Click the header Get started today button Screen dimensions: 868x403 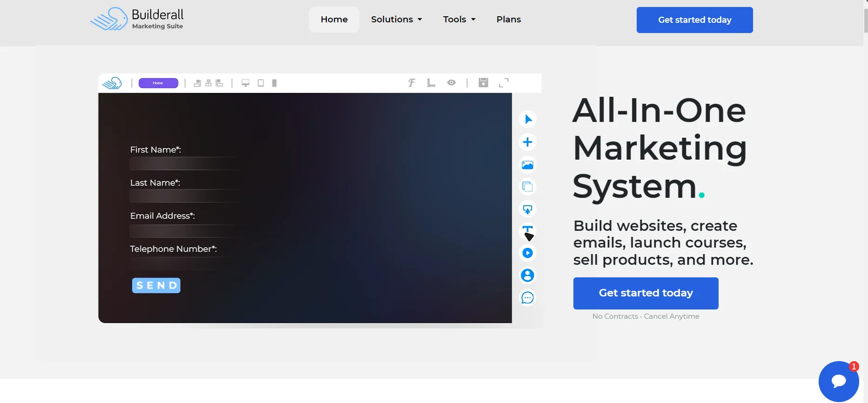point(695,20)
